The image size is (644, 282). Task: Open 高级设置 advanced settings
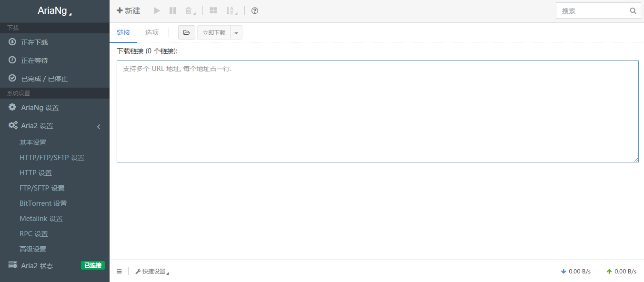(33, 249)
